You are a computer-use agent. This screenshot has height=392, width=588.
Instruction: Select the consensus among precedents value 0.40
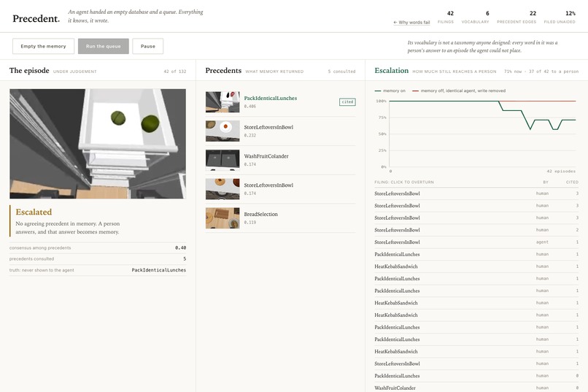pyautogui.click(x=180, y=248)
